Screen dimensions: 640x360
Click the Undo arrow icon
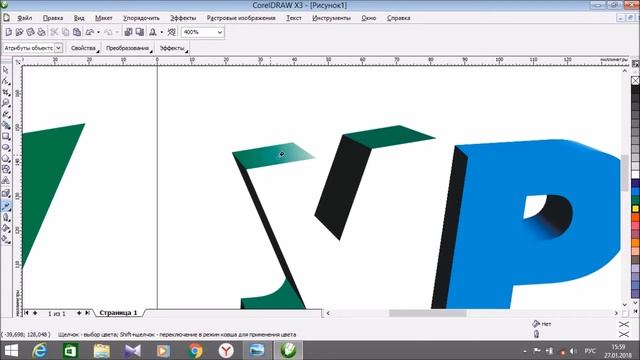(90, 32)
